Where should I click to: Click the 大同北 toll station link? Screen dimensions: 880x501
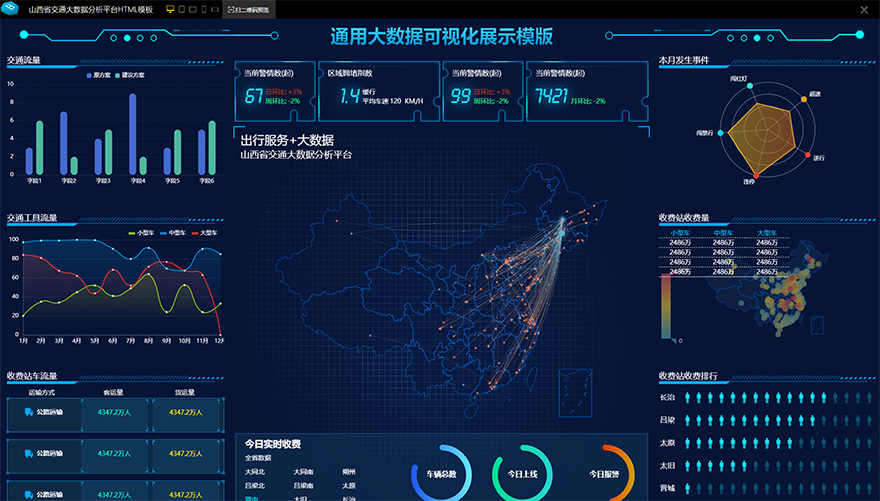tap(255, 471)
